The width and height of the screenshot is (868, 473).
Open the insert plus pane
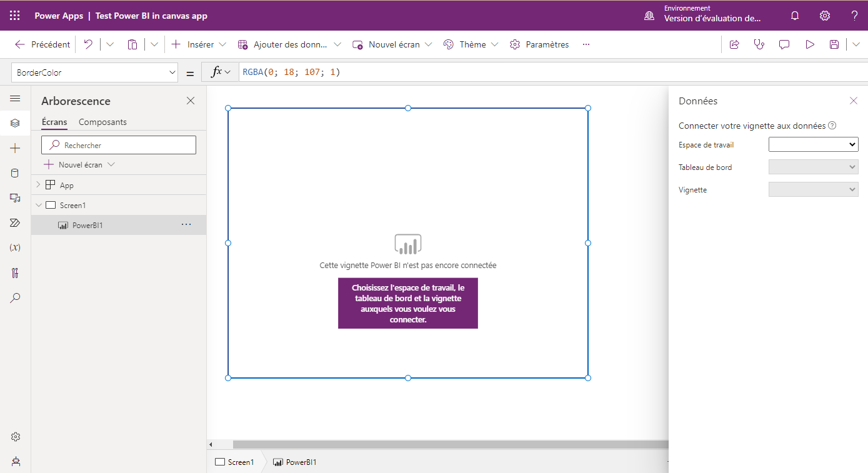pos(15,148)
